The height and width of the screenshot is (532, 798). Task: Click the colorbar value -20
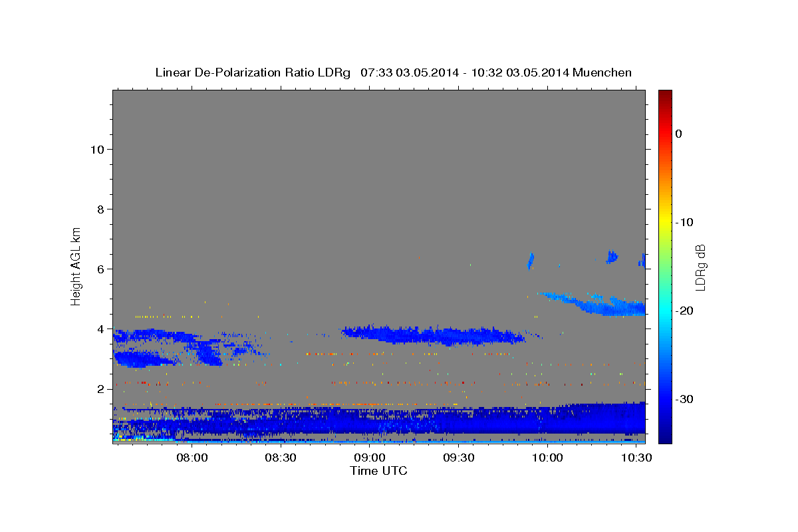point(685,311)
